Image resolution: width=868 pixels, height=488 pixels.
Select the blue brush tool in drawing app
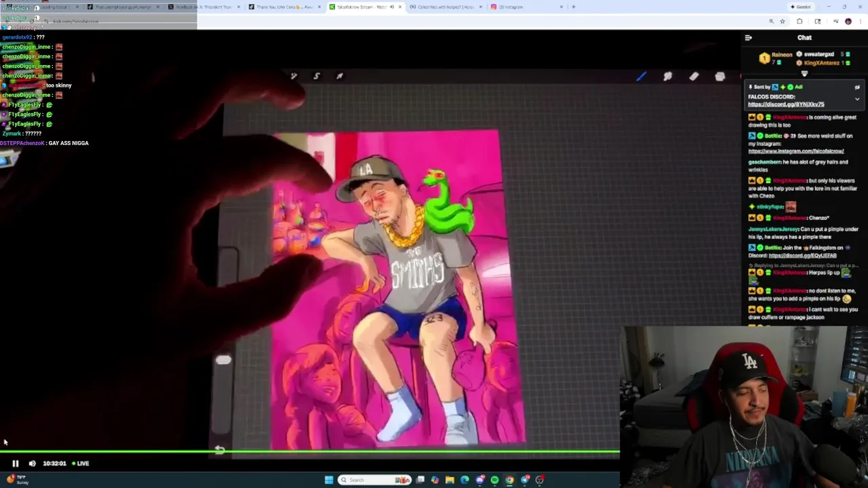[x=641, y=77]
